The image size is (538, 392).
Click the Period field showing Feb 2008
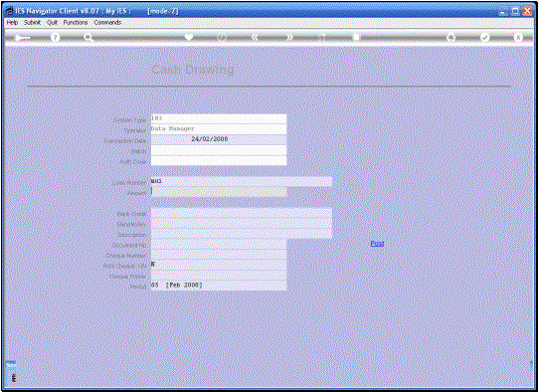219,286
